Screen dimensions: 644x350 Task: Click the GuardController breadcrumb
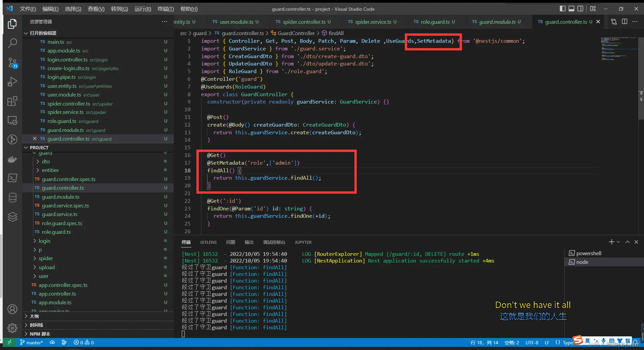[293, 33]
